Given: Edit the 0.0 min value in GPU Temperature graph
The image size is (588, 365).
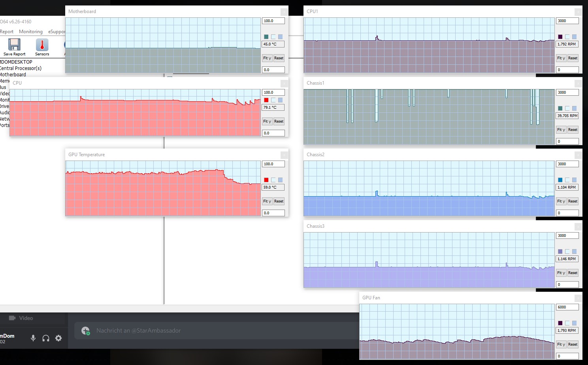Looking at the screenshot, I should tap(273, 213).
